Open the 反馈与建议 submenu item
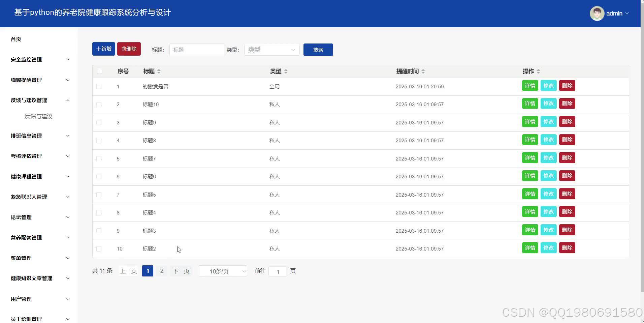 pos(38,116)
